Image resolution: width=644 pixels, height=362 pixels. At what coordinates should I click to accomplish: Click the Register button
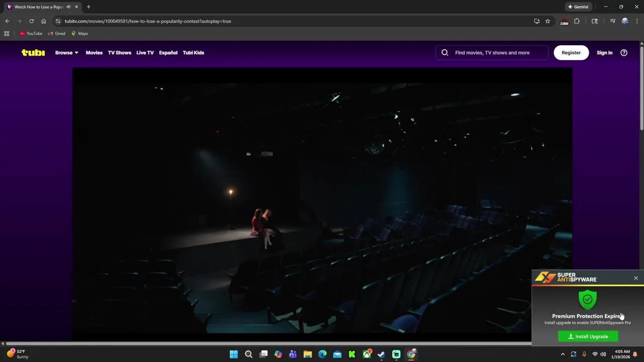(571, 53)
